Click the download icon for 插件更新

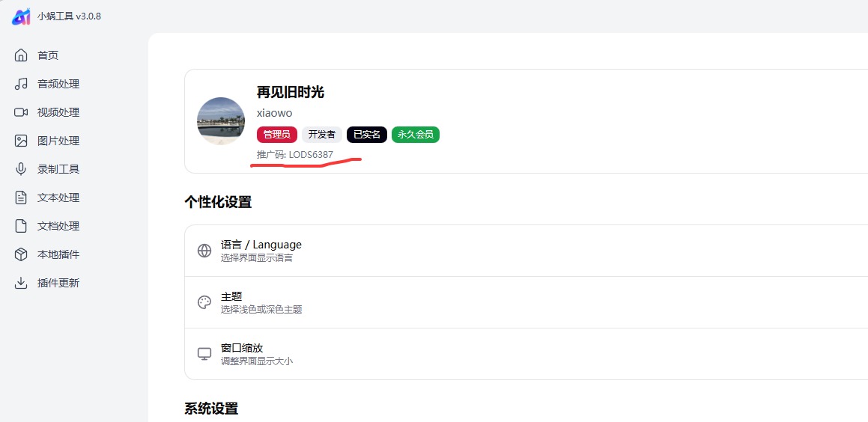tap(21, 283)
